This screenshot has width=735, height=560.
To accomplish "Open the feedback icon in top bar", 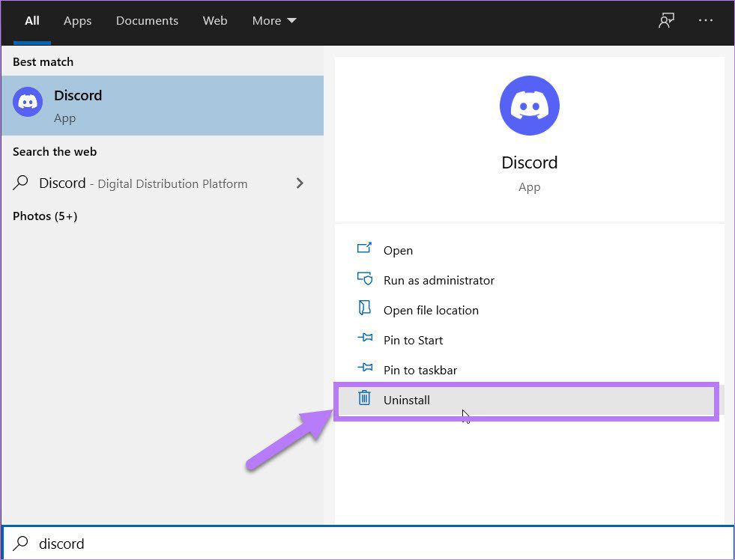I will (666, 21).
